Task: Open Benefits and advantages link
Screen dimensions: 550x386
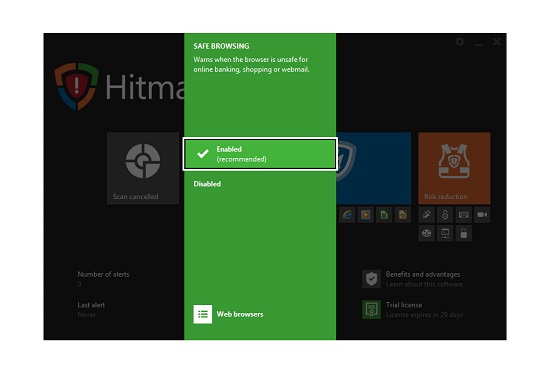Action: point(423,274)
